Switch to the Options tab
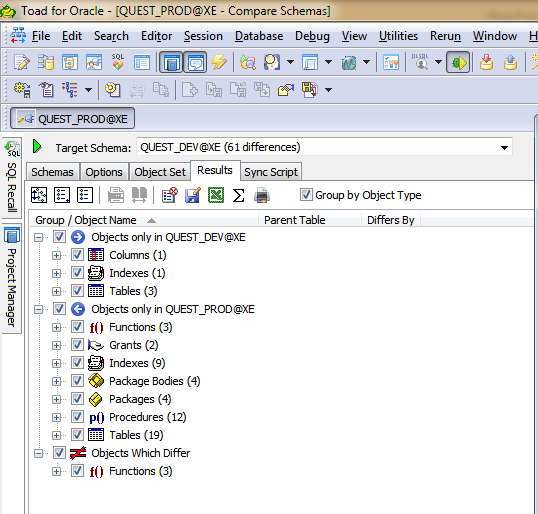The height and width of the screenshot is (514, 538). pyautogui.click(x=104, y=172)
